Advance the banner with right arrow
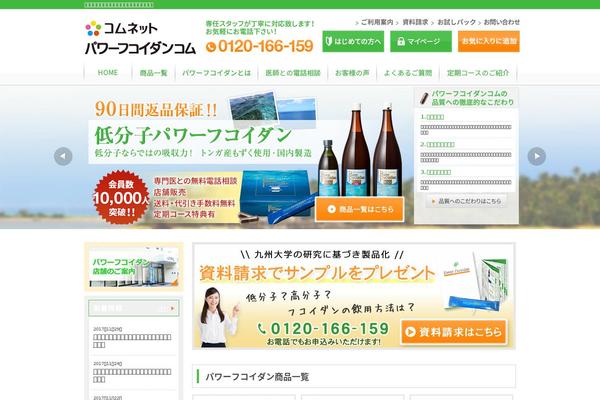The image size is (600, 400). coord(536,156)
